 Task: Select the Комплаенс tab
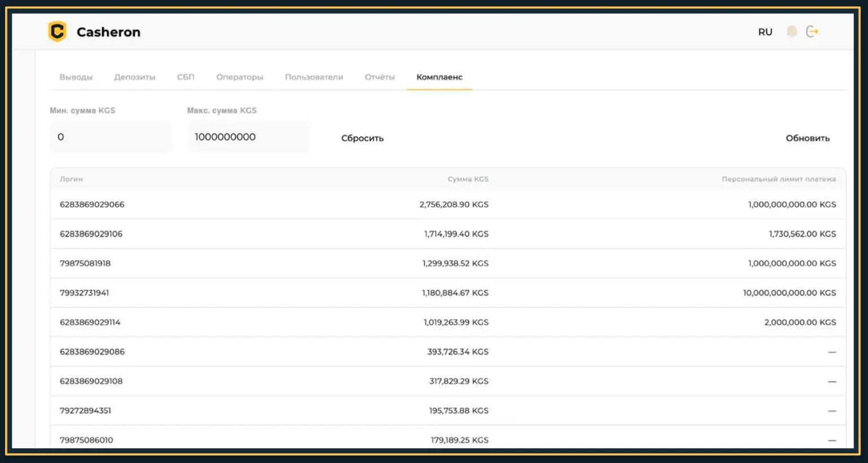point(440,77)
